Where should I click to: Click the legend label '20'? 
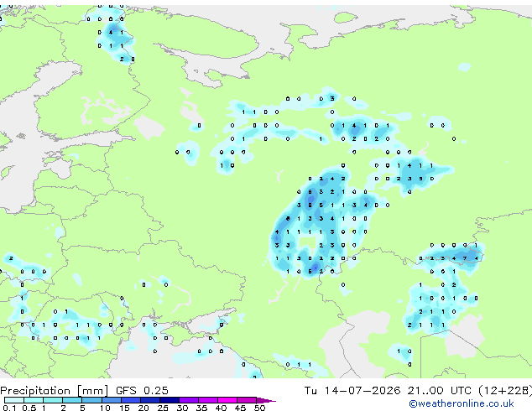pyautogui.click(x=143, y=408)
